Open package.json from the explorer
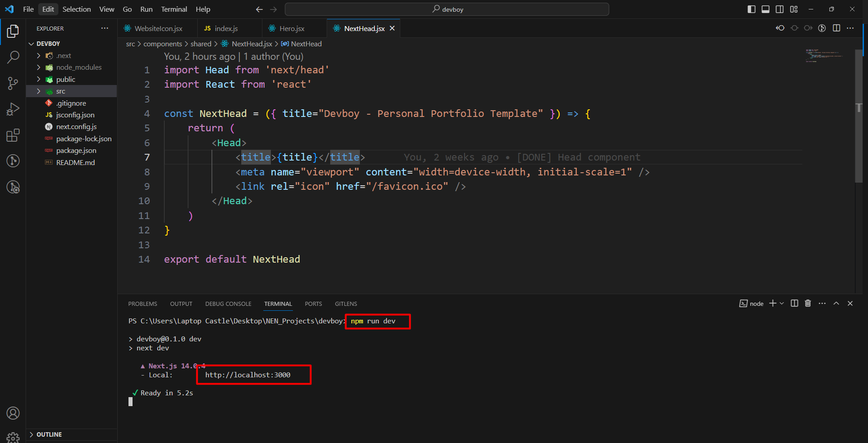This screenshot has height=443, width=868. pos(76,151)
